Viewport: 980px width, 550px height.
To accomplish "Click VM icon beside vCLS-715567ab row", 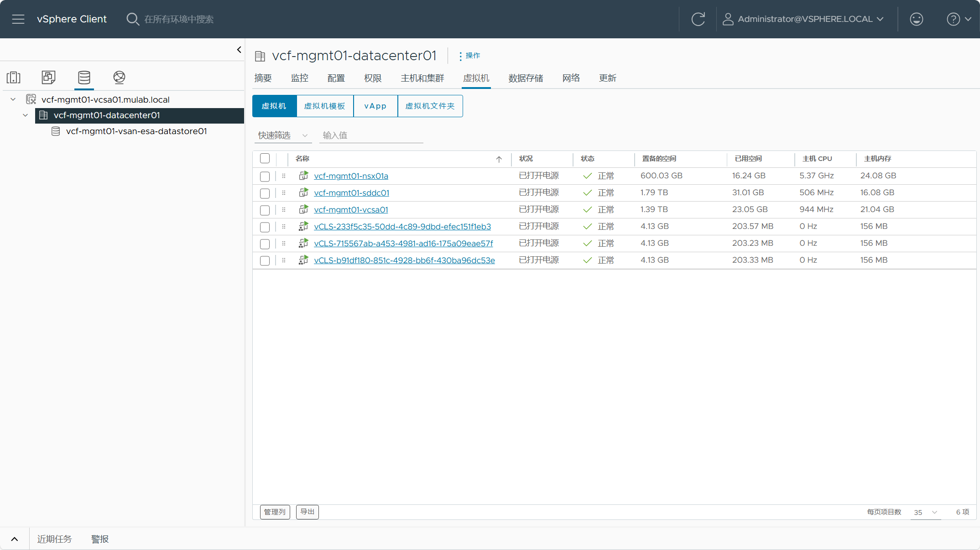I will [303, 243].
